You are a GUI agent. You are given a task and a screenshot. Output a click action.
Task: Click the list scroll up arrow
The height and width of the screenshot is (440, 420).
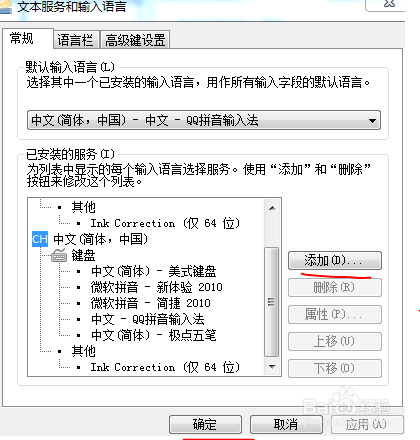pyautogui.click(x=272, y=208)
